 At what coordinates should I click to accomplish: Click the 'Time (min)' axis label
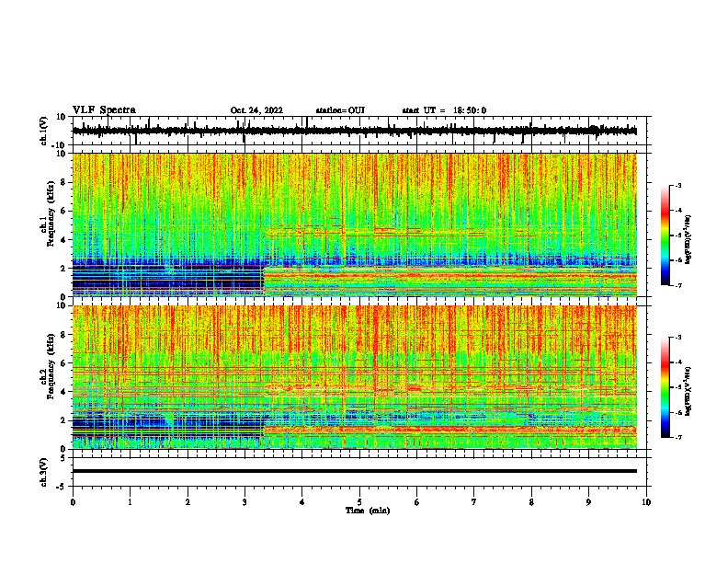pyautogui.click(x=368, y=511)
